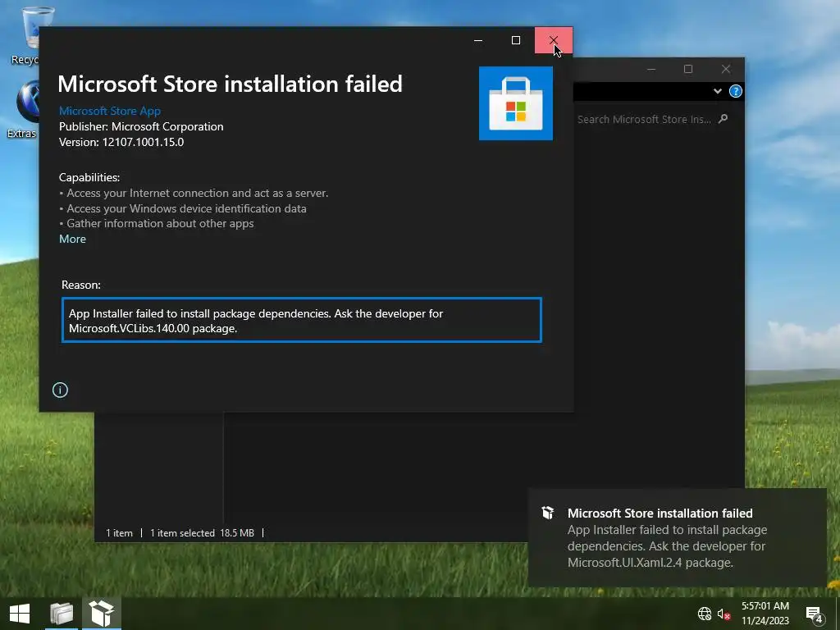Click the Microsoft Store App link
Image resolution: width=840 pixels, height=630 pixels.
110,111
